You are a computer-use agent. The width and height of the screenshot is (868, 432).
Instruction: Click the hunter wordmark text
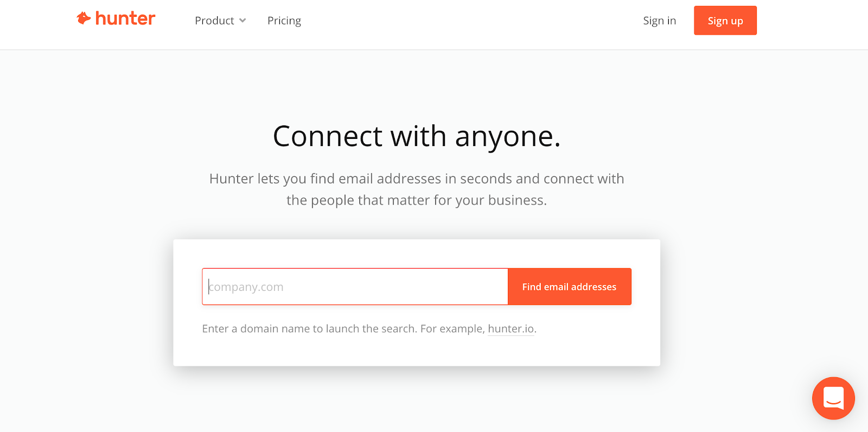[125, 18]
